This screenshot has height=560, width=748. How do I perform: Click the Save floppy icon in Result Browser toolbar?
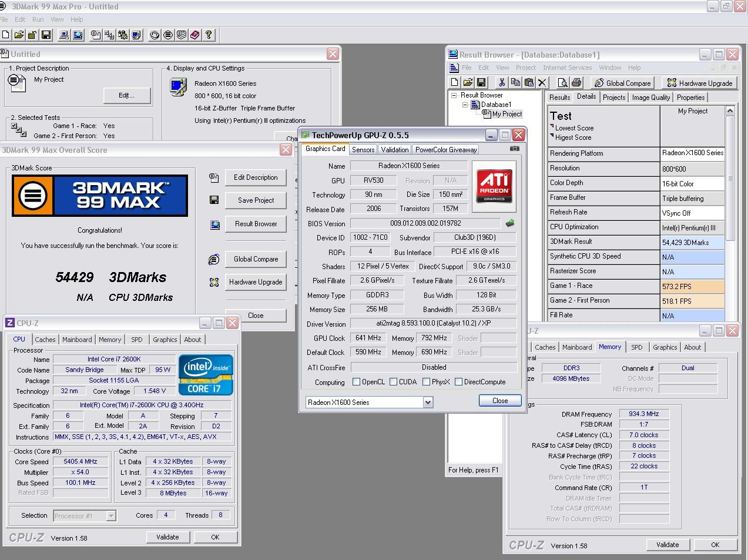(x=481, y=83)
